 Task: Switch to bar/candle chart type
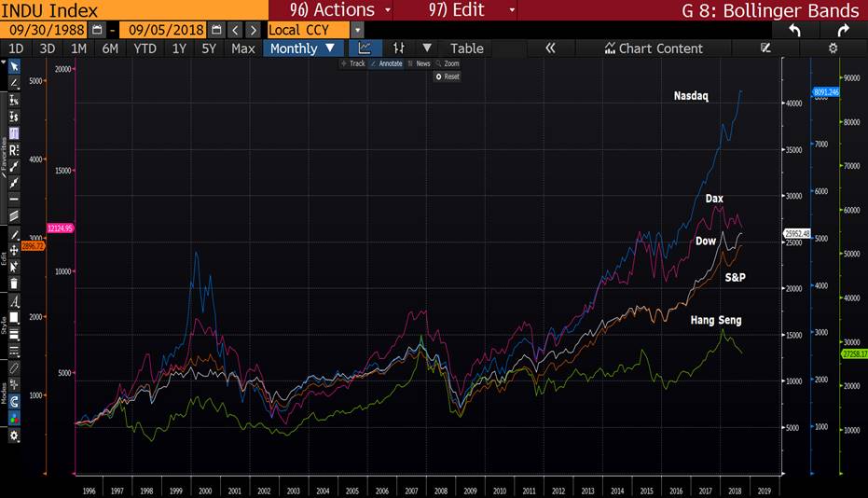click(x=399, y=48)
